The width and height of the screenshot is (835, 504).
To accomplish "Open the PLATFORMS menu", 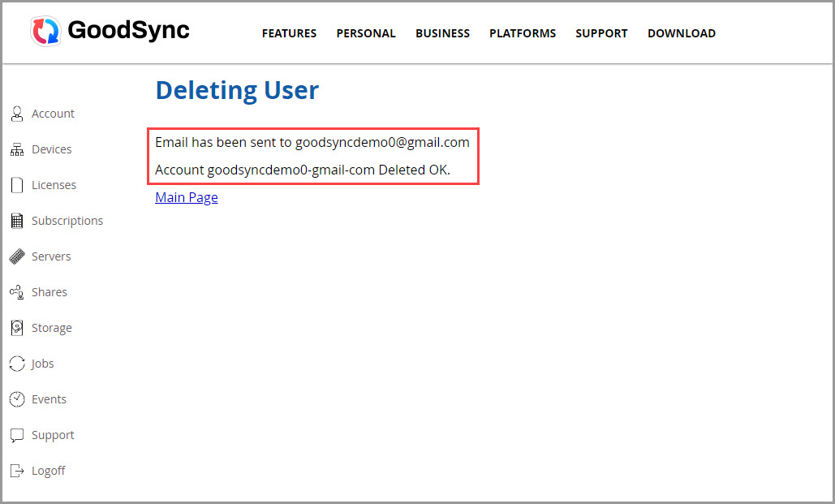I will (x=523, y=33).
